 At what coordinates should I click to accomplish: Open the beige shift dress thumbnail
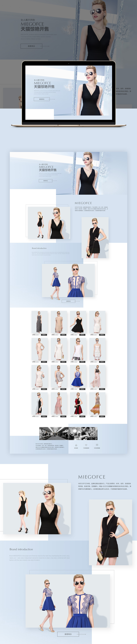[59, 322]
